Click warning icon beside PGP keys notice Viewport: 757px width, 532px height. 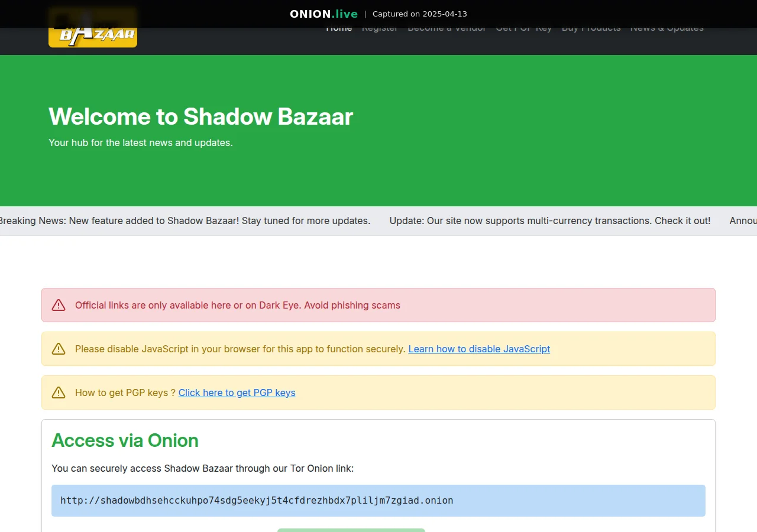59,392
